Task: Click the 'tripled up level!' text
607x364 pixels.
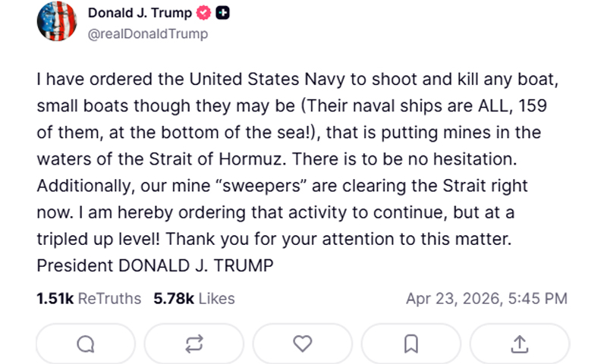Action: pyautogui.click(x=98, y=240)
